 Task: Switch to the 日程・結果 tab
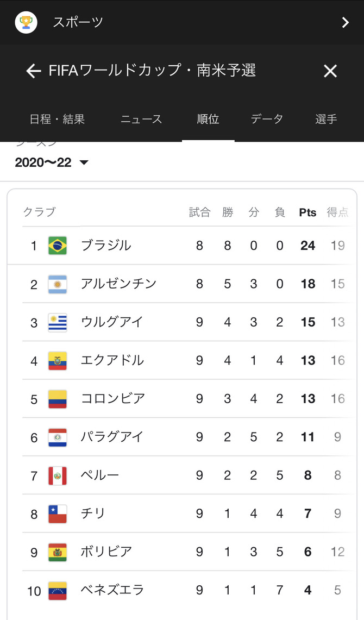(57, 119)
